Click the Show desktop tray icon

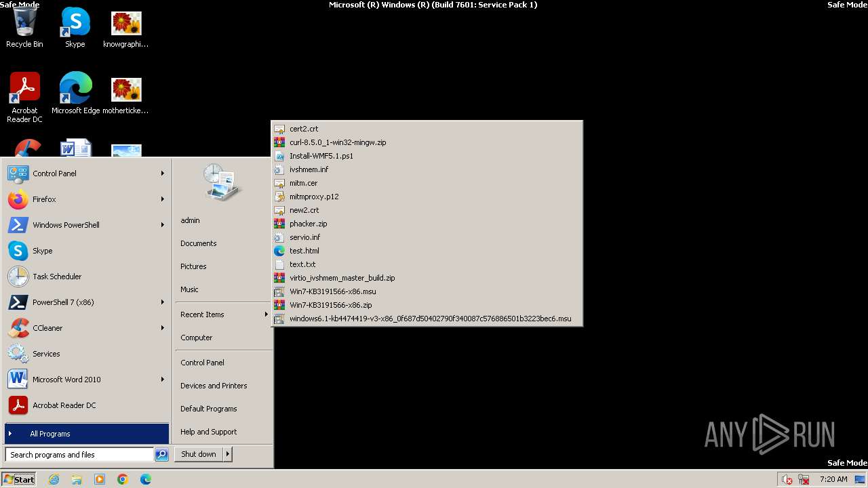click(860, 479)
